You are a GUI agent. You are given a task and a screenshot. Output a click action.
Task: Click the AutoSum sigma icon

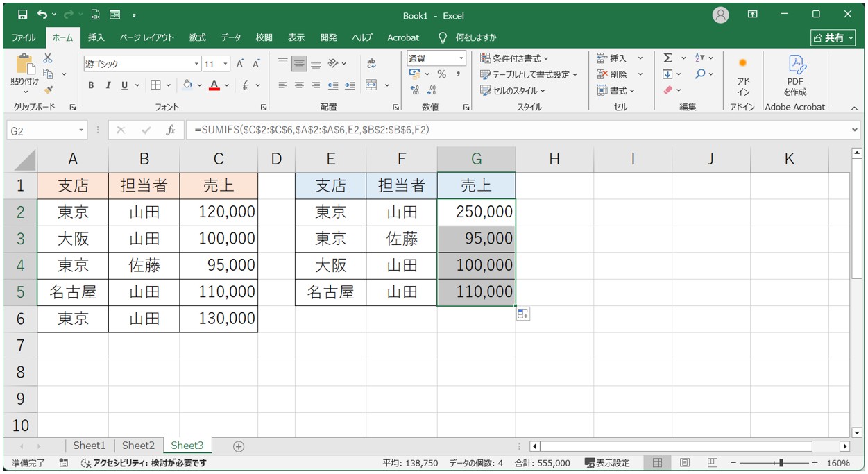667,58
